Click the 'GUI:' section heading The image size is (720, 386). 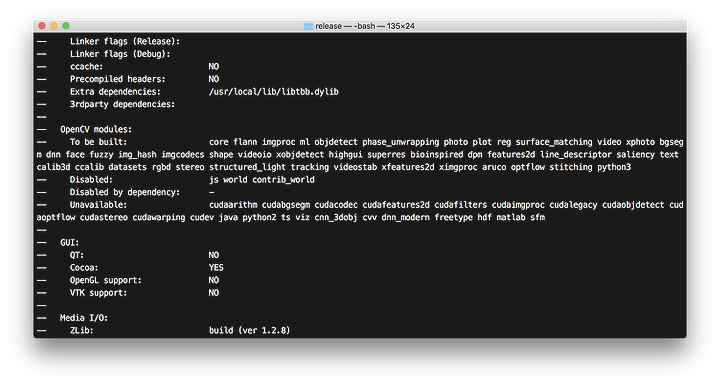[x=69, y=242]
